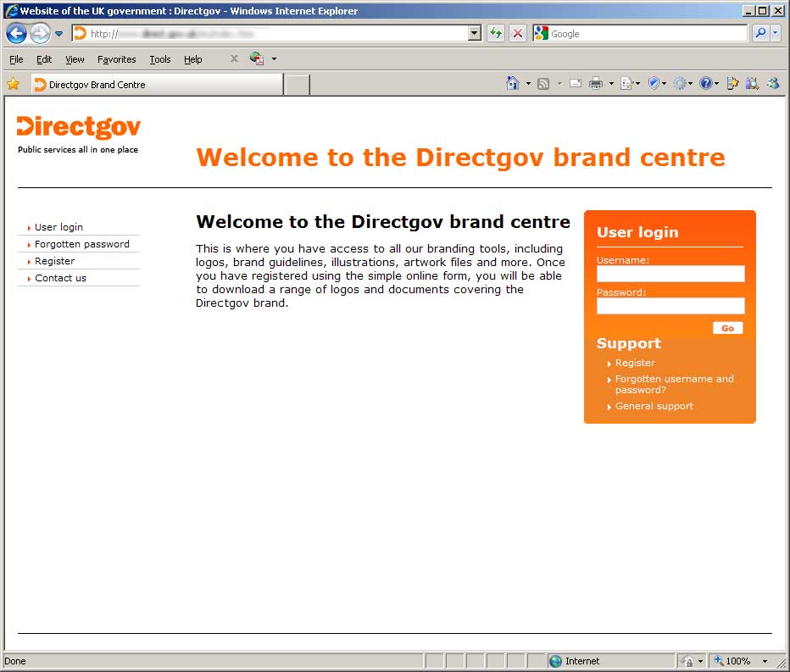Click the Protected Mode lock icon
The image size is (790, 672).
click(x=687, y=661)
